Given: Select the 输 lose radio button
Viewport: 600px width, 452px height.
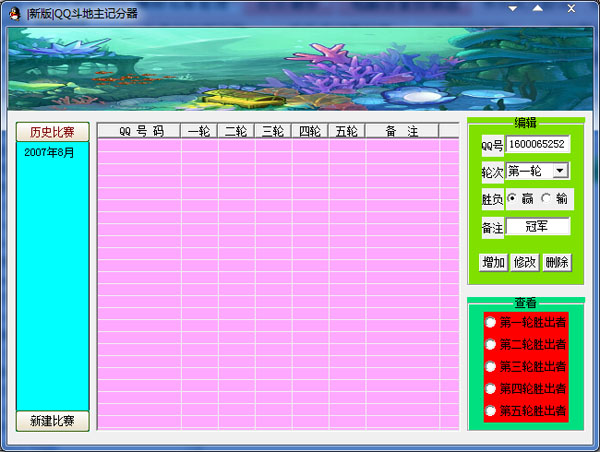Looking at the screenshot, I should [547, 198].
